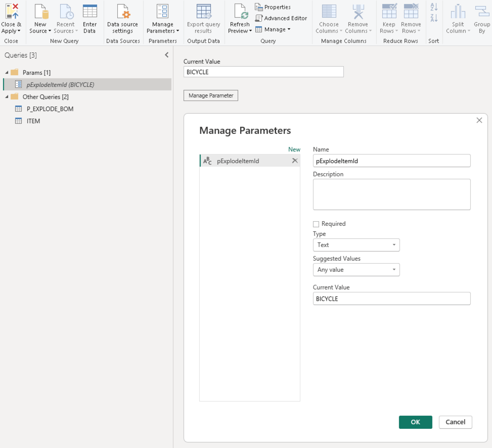Collapse the Other Queries folder
Image resolution: width=492 pixels, height=448 pixels.
click(7, 97)
